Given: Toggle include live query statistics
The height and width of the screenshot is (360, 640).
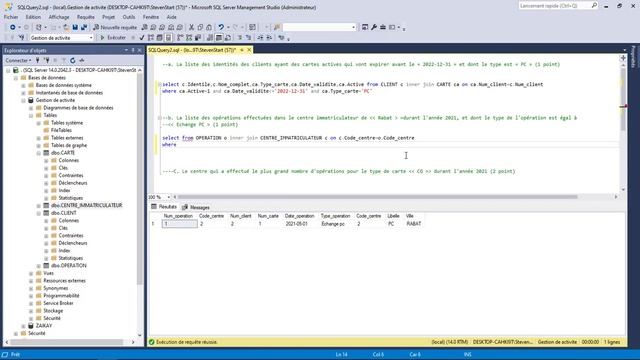Looking at the screenshot, I should click(189, 38).
